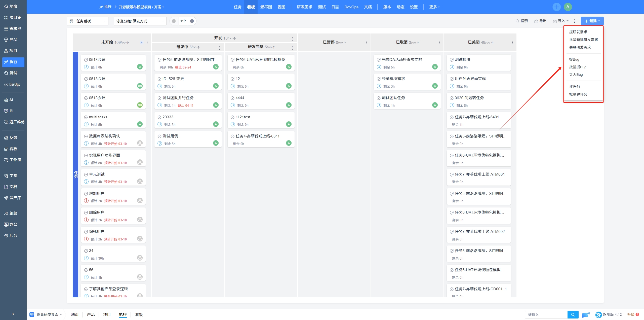Click the plus icon in 未开始 column header

tap(142, 43)
